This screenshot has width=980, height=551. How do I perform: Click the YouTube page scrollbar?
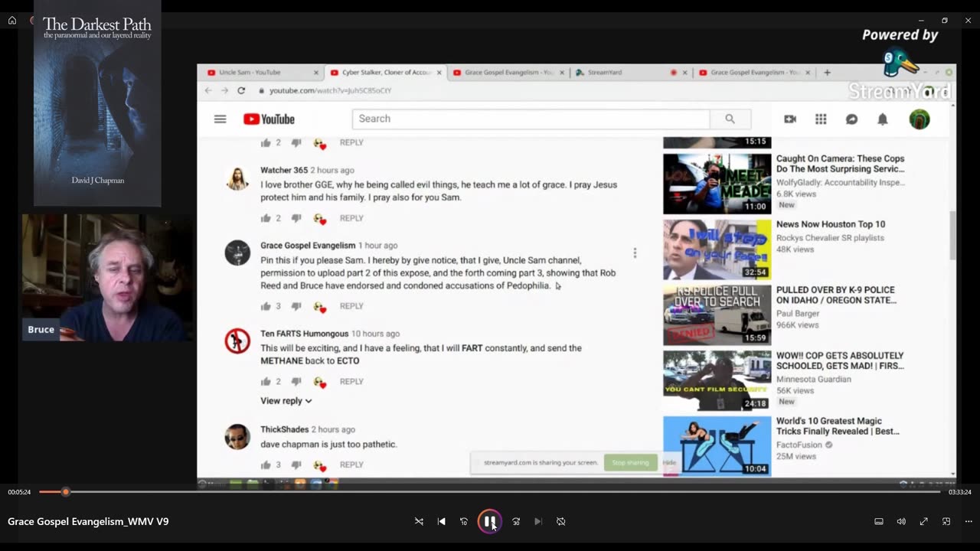coord(952,236)
